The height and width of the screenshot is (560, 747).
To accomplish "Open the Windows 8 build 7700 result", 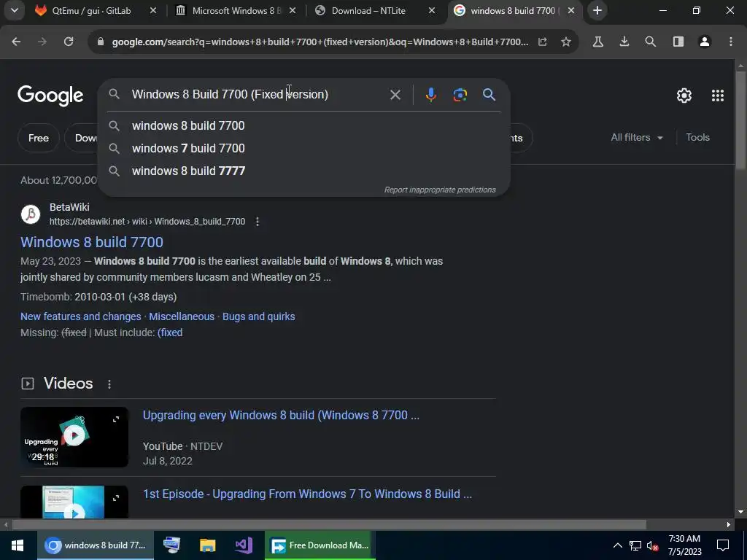I will 91,242.
